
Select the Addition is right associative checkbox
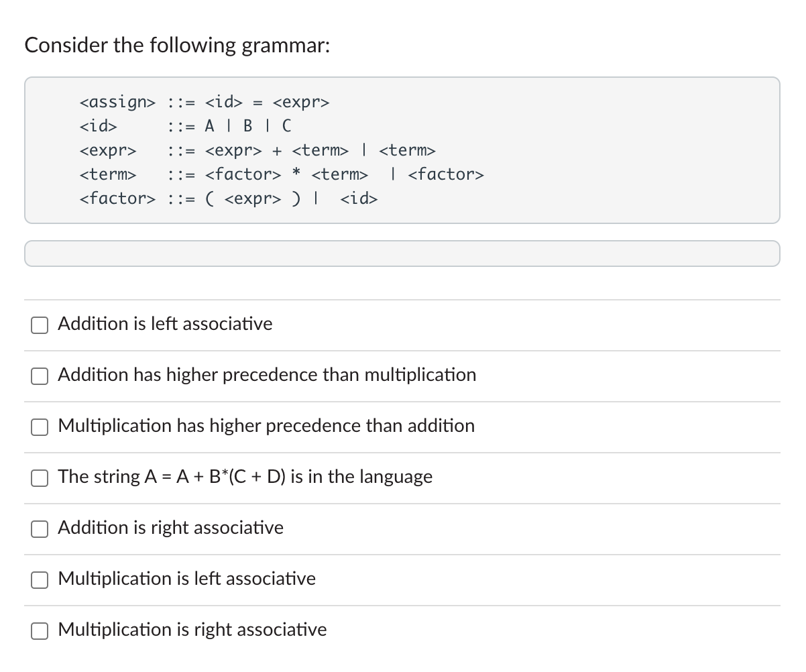click(x=39, y=528)
